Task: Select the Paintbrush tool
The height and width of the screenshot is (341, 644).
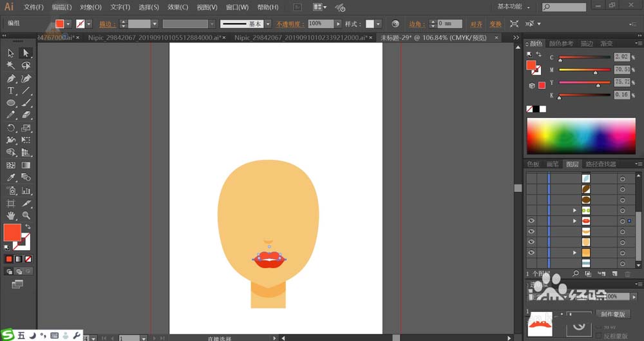Action: coord(26,103)
